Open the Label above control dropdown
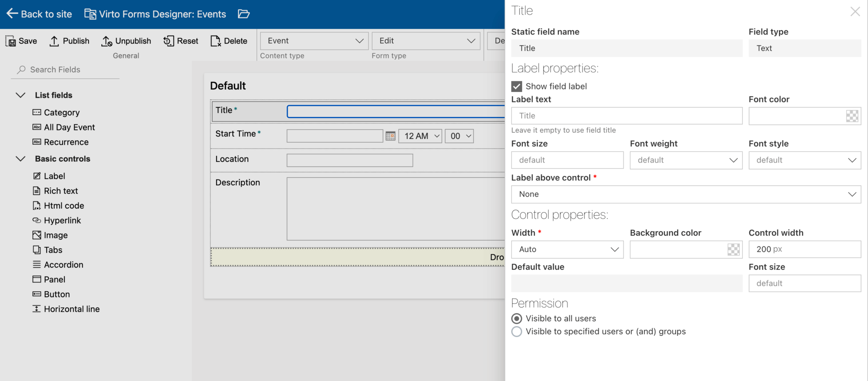 point(686,194)
